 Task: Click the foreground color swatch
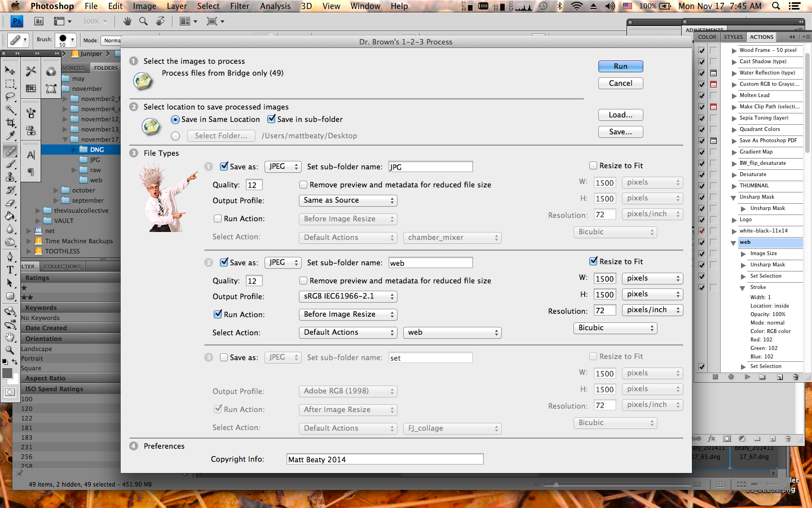[7, 373]
